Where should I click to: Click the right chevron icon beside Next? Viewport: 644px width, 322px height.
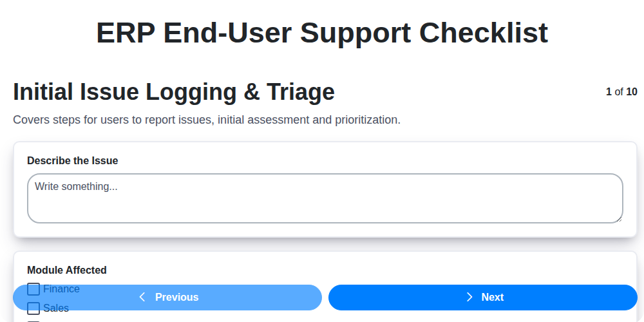(x=469, y=297)
